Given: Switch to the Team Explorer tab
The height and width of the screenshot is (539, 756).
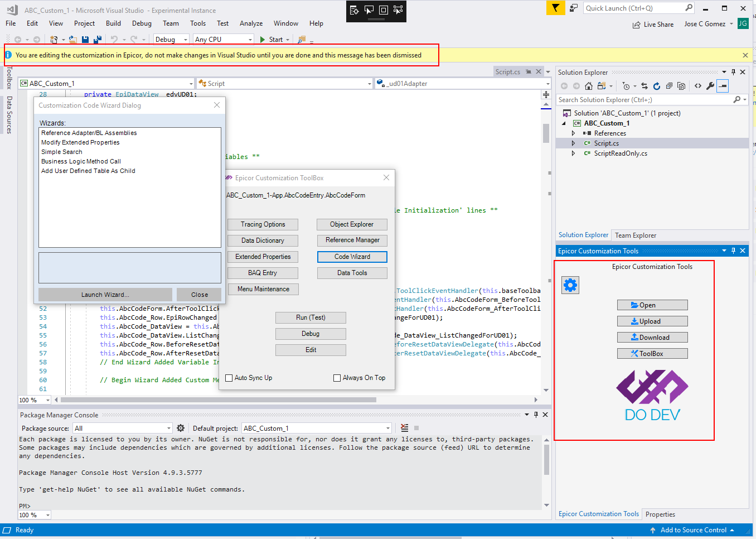Looking at the screenshot, I should pyautogui.click(x=636, y=235).
